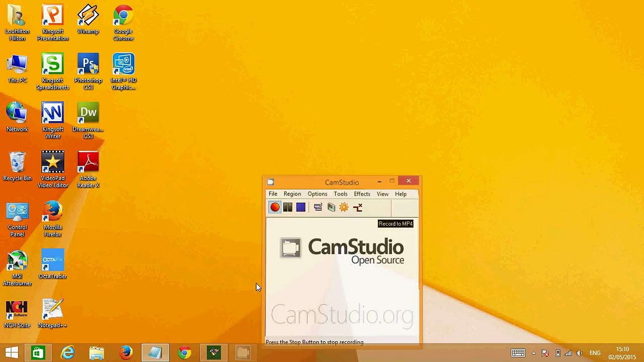Select the OctaTrader desktop icon

[x=53, y=264]
